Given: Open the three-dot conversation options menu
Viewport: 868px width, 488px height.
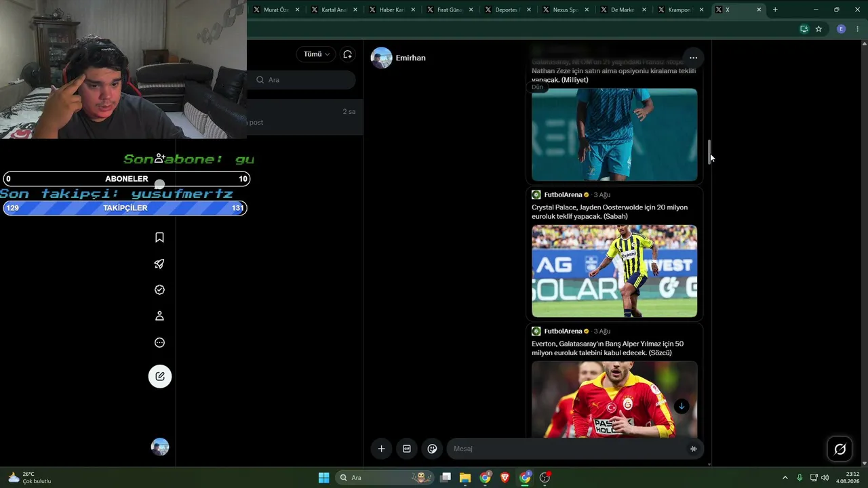Looking at the screenshot, I should (x=693, y=58).
